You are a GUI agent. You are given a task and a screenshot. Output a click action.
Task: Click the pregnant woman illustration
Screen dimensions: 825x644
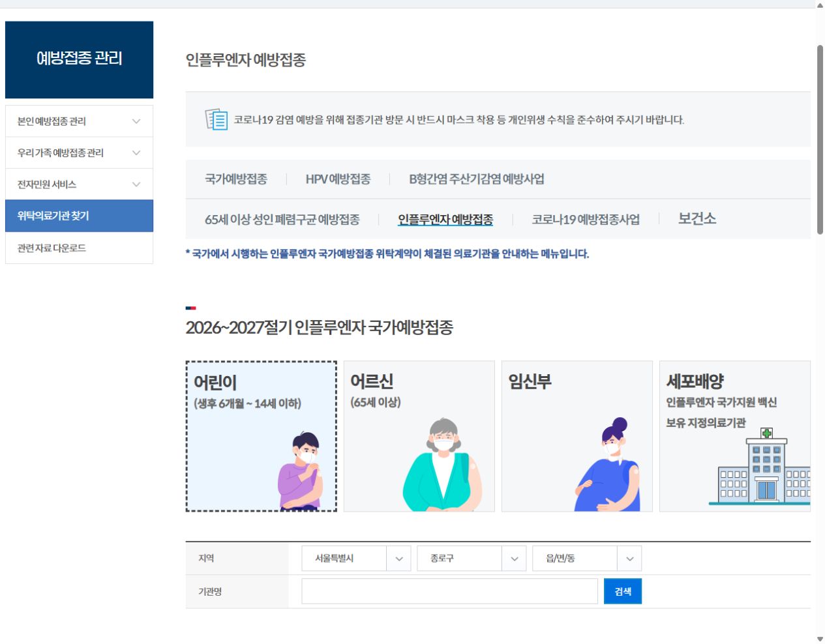click(608, 464)
